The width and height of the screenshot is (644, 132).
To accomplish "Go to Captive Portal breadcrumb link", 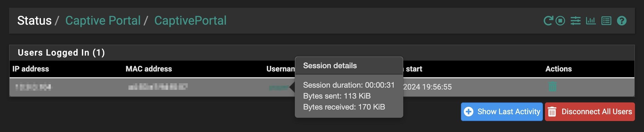I will 103,21.
